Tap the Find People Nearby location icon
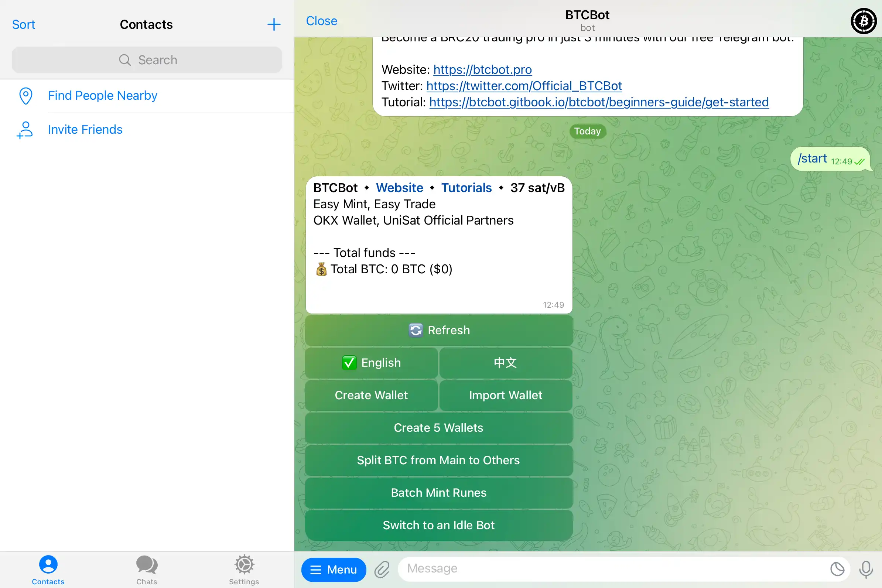Screen dimensions: 882x588 tap(25, 96)
